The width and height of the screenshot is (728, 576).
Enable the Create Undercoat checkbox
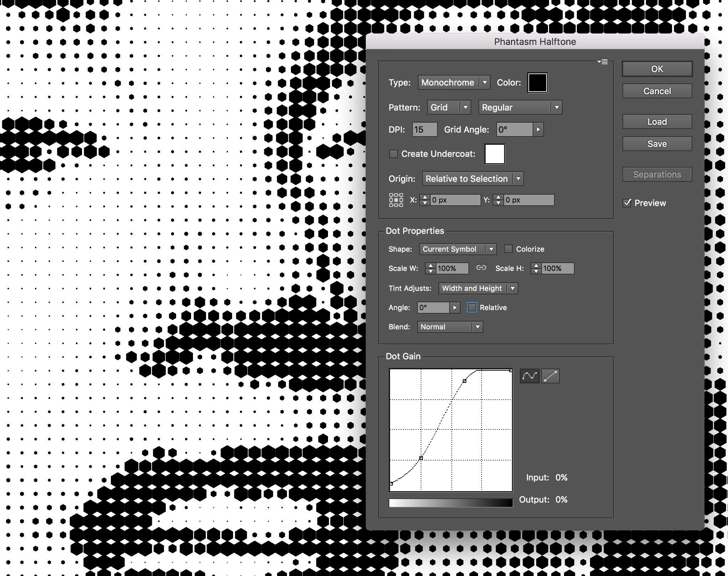click(x=394, y=154)
